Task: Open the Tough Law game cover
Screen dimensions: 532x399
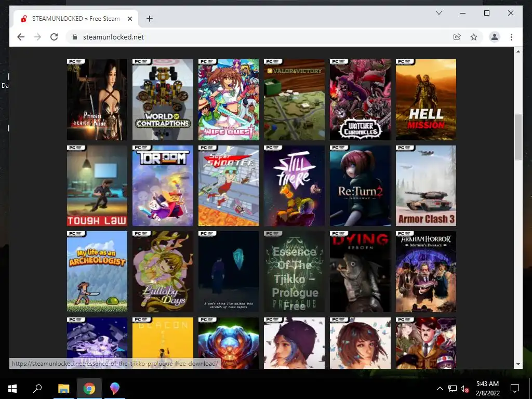Action: point(97,185)
